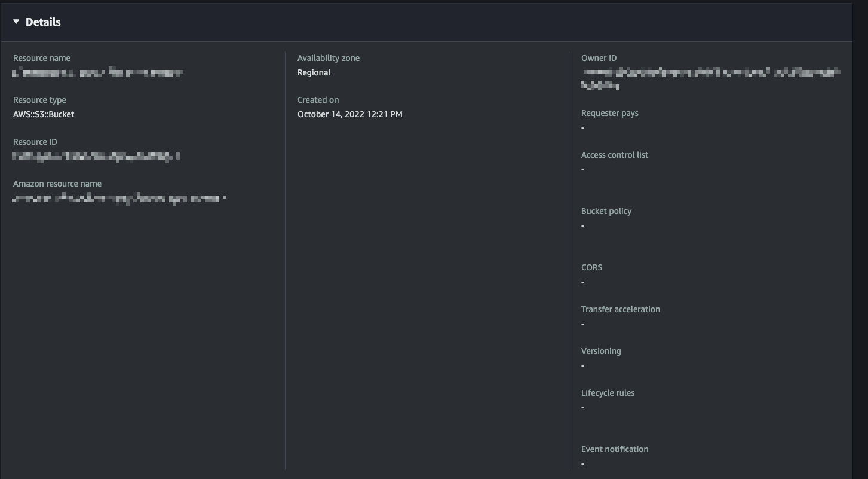Click the Versioning label
This screenshot has height=479, width=868.
(600, 351)
